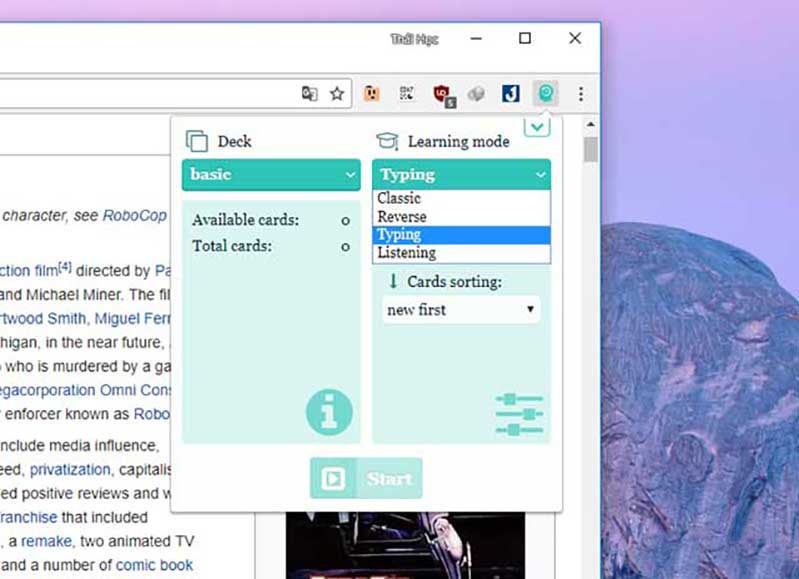The height and width of the screenshot is (579, 799).
Task: Open the deck info icon
Action: coord(329,412)
